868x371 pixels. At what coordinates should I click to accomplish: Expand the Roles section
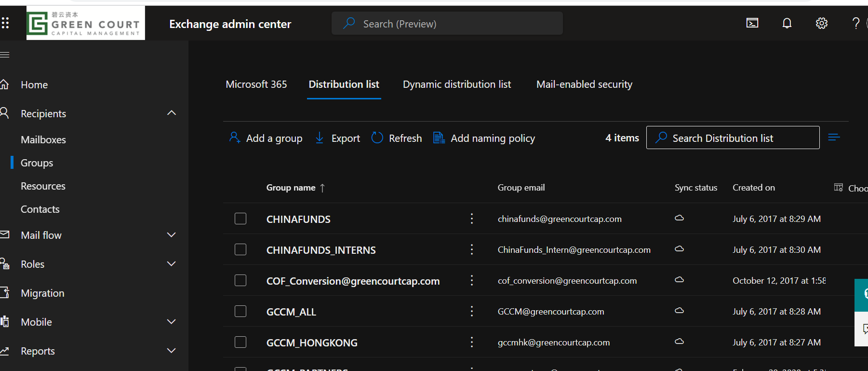click(171, 264)
